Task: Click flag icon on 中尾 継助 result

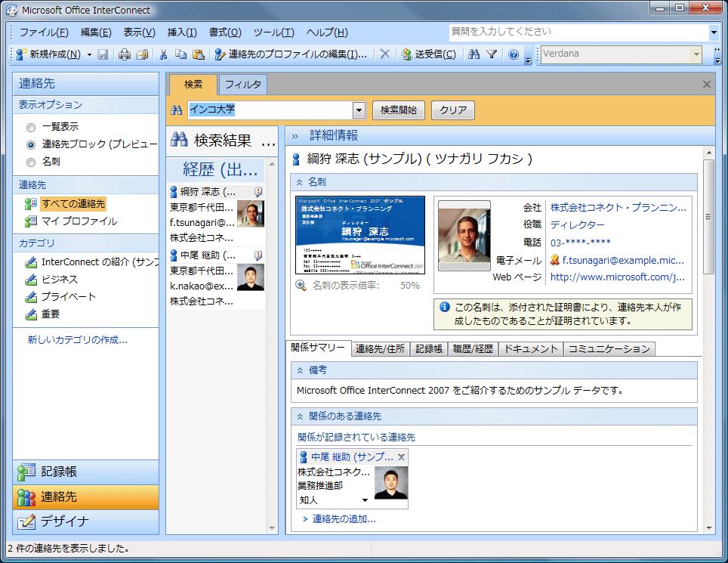Action: [258, 255]
